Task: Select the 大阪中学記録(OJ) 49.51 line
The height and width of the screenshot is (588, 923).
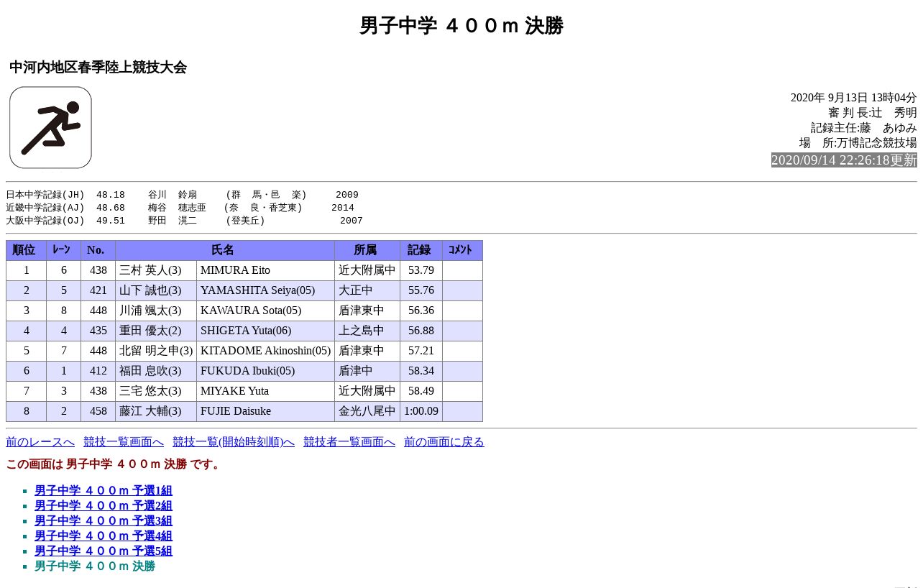Action: point(184,221)
